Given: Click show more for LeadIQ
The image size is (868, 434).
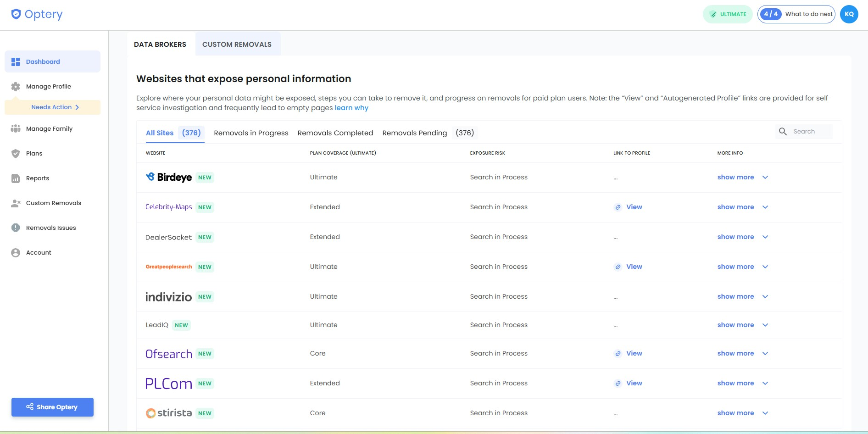Looking at the screenshot, I should [x=735, y=325].
